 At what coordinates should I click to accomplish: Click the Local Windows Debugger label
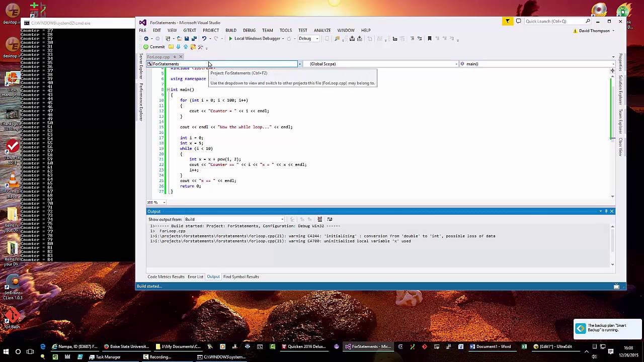click(257, 39)
